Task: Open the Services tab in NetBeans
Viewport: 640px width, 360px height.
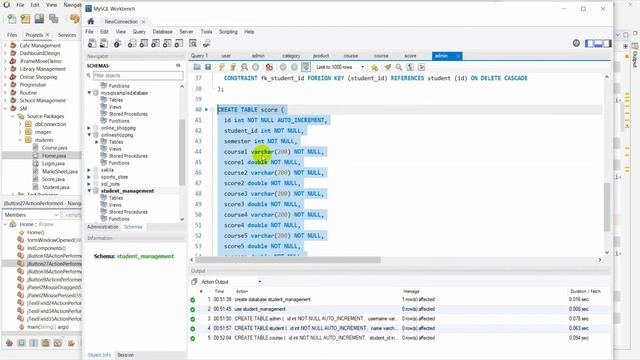Action: (x=67, y=35)
